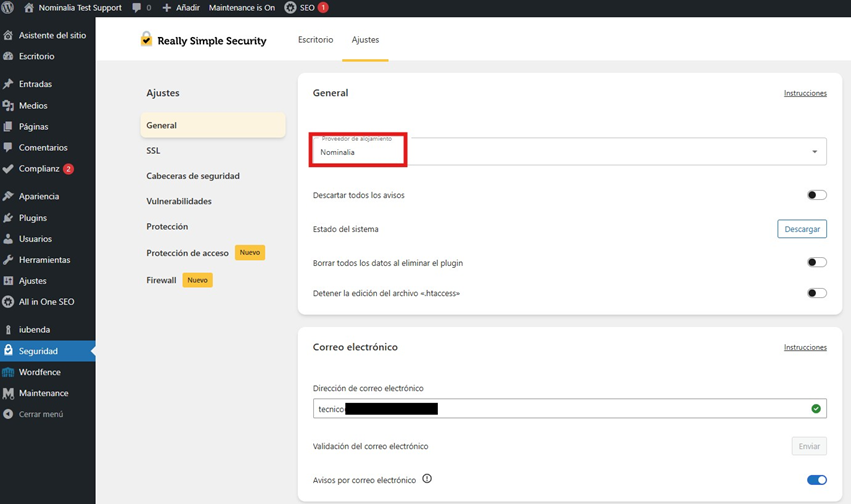This screenshot has width=851, height=504.
Task: Click the info icon beside Avisos por correo electrónico
Action: [x=427, y=479]
